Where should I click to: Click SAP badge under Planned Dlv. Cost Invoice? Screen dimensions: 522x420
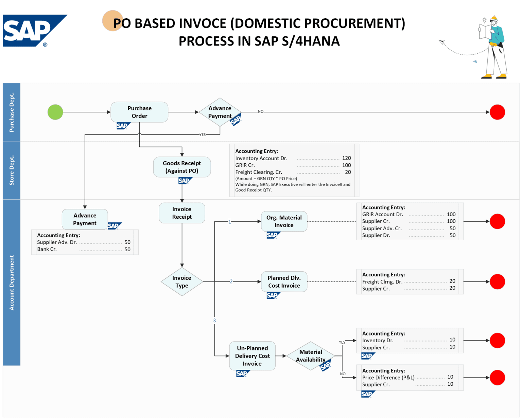274,295
